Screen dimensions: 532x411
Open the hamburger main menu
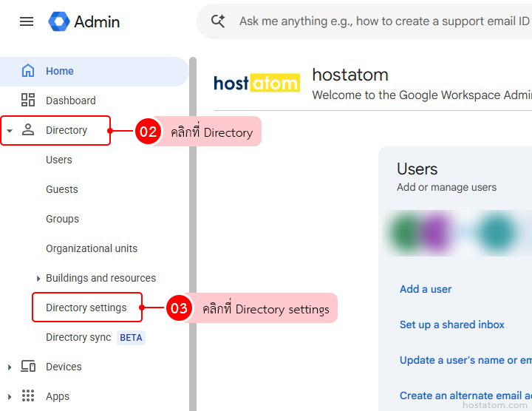pos(27,21)
